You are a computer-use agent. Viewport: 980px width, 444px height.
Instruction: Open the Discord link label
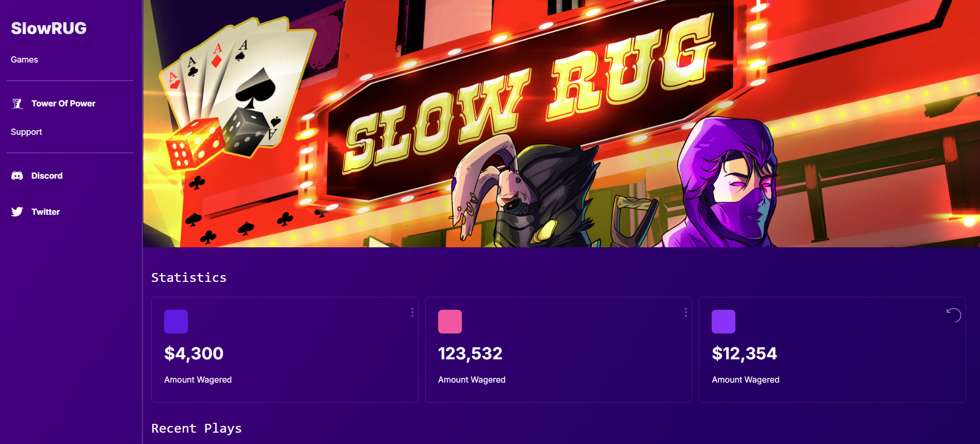[47, 176]
